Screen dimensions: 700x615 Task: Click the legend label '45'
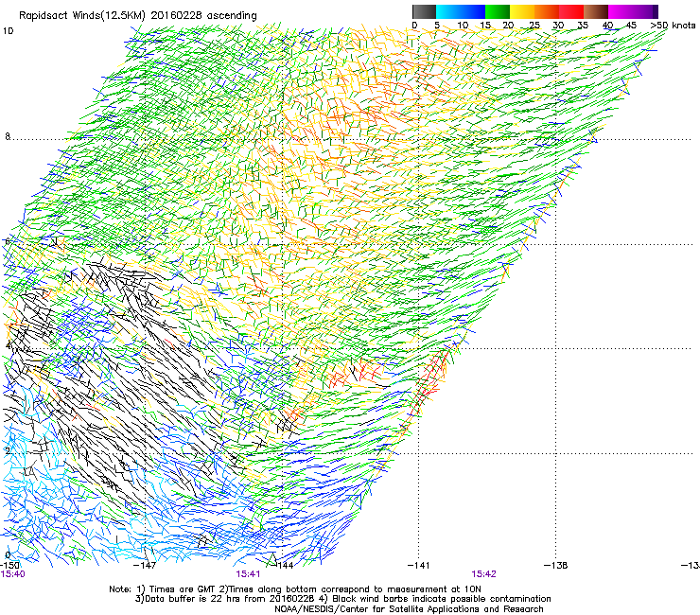coord(631,26)
